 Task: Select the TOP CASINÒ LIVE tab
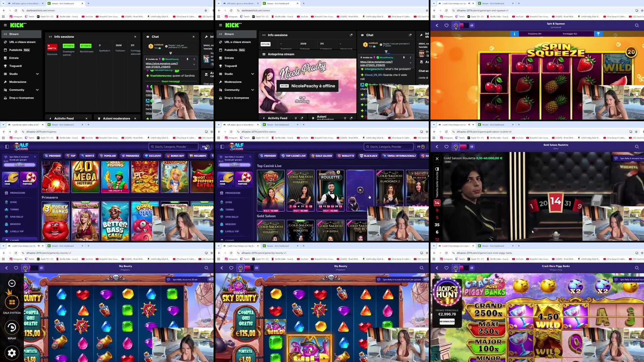293,156
